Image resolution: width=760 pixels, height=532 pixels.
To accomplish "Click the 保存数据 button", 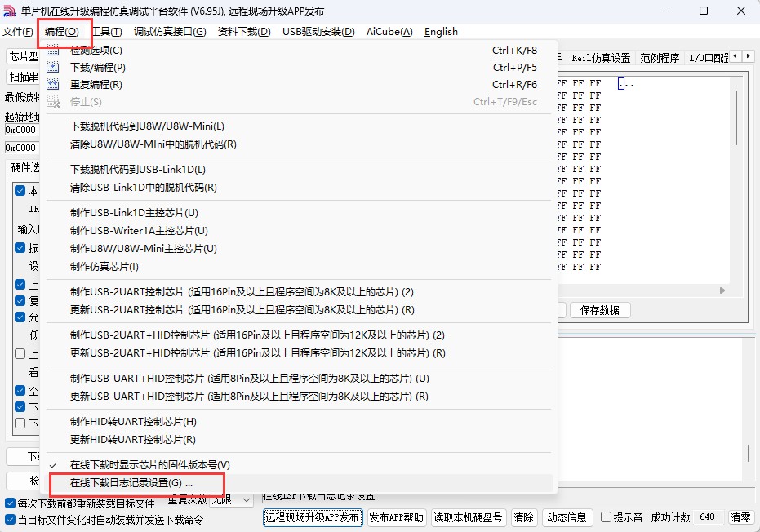I will [600, 310].
